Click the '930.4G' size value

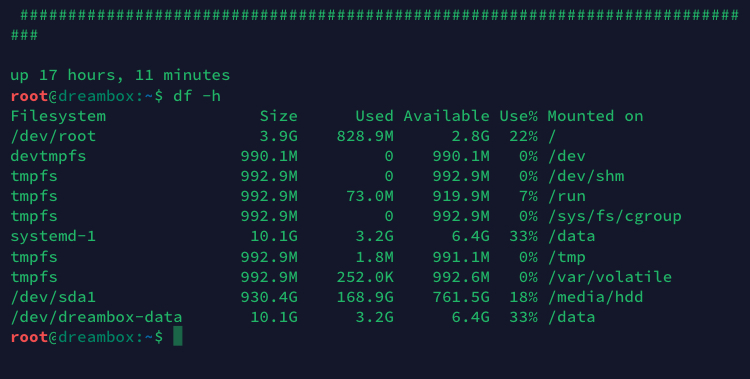pyautogui.click(x=269, y=297)
